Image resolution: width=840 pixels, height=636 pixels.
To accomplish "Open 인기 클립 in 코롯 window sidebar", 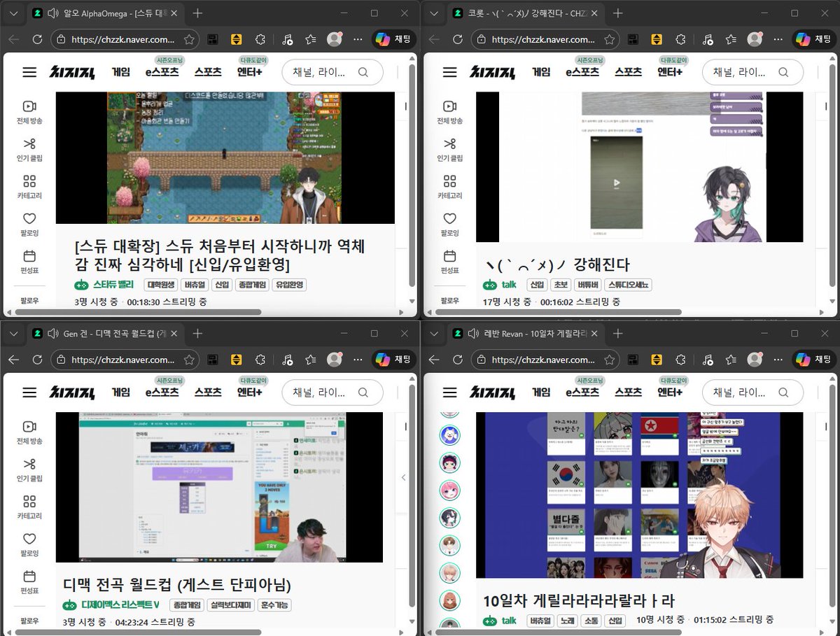I will [x=449, y=149].
